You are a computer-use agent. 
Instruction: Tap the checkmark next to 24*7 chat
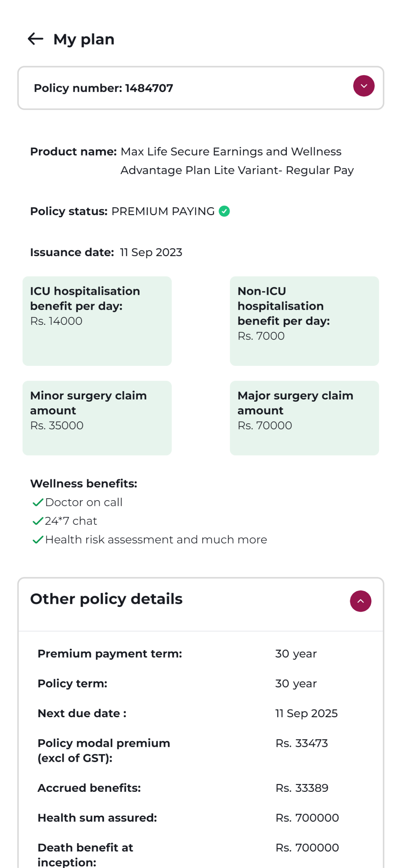pyautogui.click(x=38, y=521)
